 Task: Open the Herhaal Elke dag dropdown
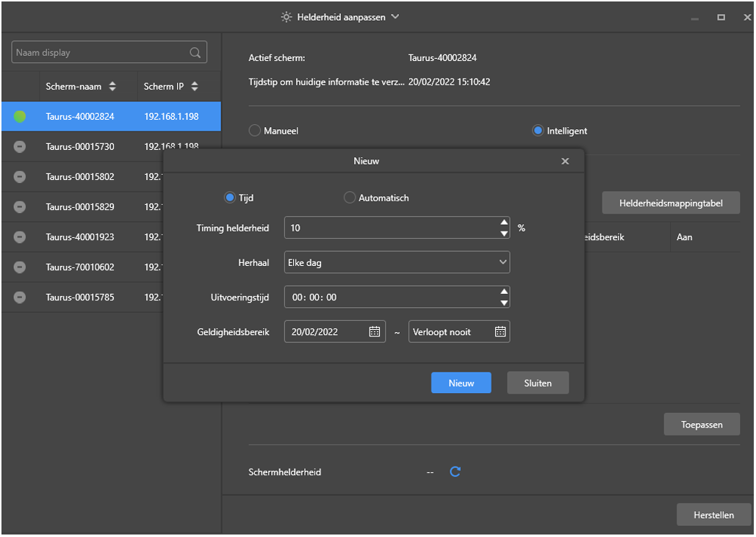(397, 262)
